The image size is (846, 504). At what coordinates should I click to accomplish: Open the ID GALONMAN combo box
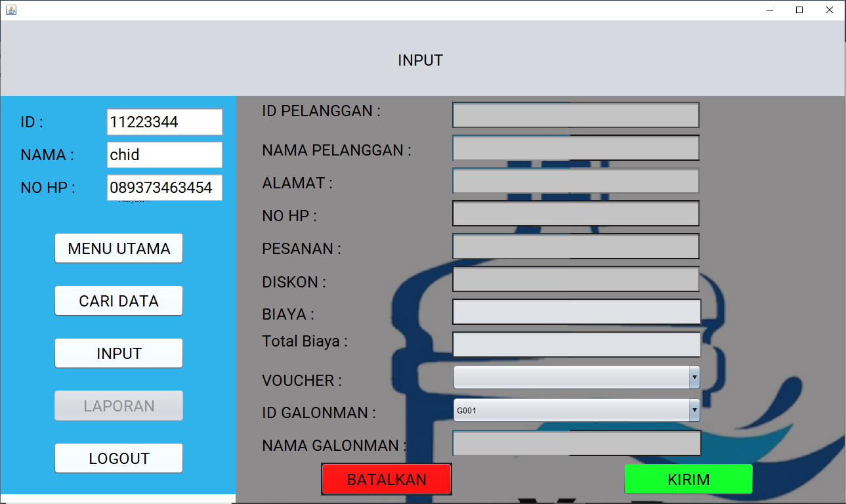571,410
